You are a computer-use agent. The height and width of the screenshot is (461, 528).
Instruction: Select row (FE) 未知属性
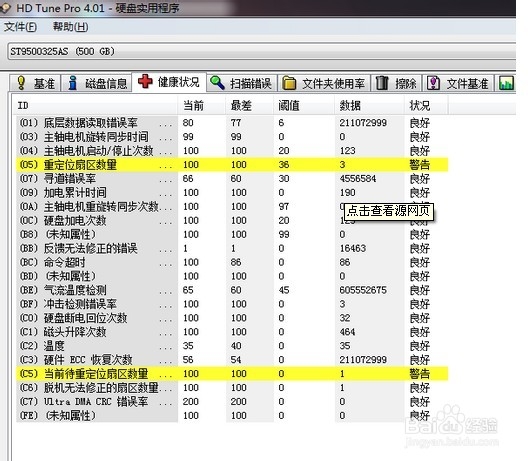point(232,416)
